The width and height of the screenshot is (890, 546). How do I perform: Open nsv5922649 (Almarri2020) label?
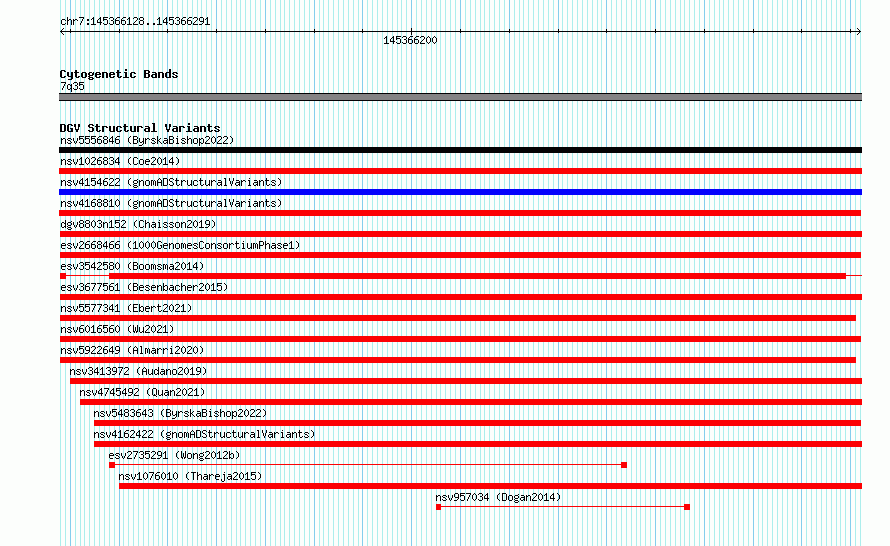click(x=132, y=350)
